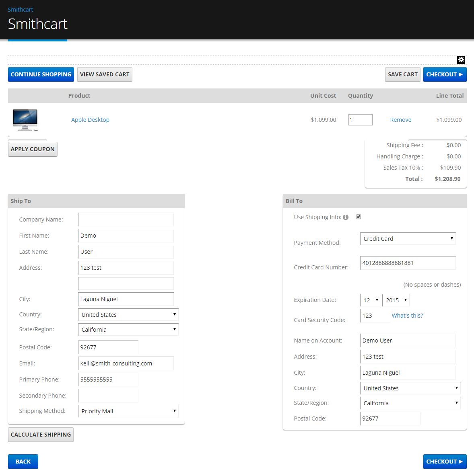Viewport: 474px width, 476px height.
Task: Focus the Company Name field
Action: pyautogui.click(x=126, y=220)
